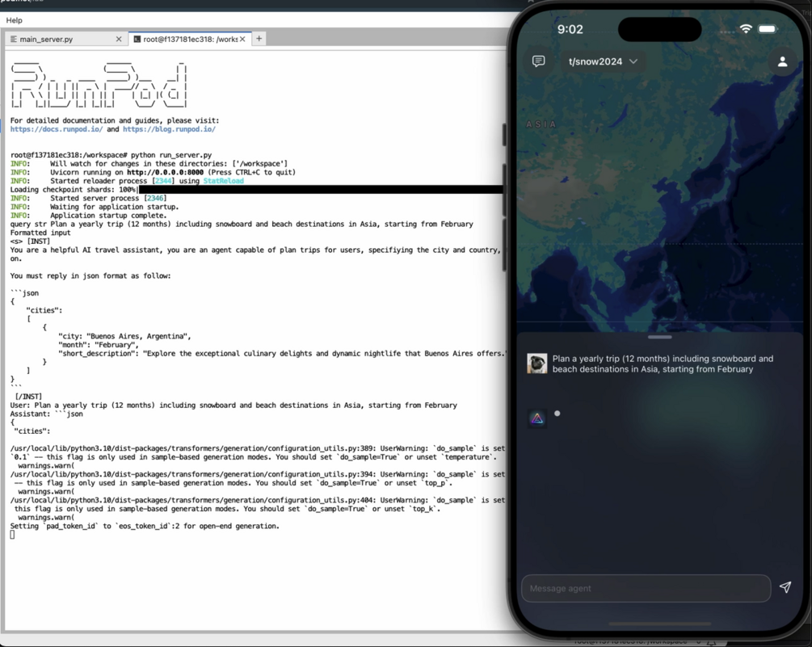Click the 9:02 clock on phone
Viewport: 812px width, 647px height.
pos(570,30)
